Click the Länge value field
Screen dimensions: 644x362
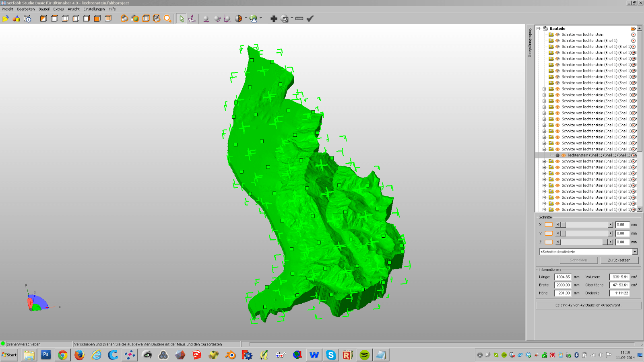point(563,277)
